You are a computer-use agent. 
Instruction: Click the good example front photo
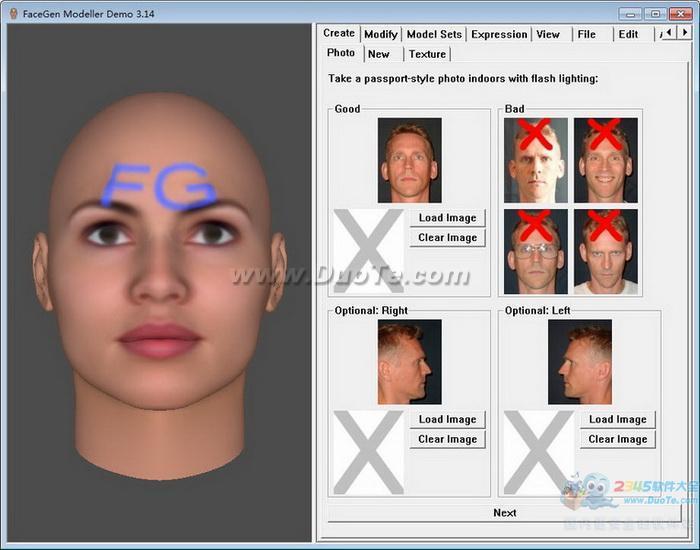click(x=409, y=160)
